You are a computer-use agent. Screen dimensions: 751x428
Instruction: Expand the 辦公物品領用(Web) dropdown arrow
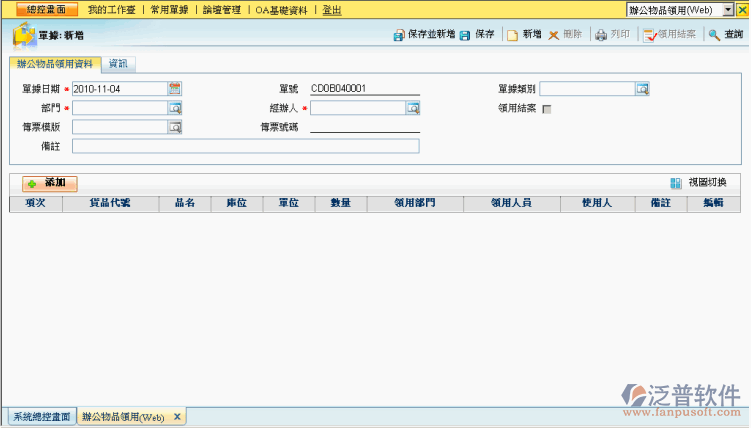728,9
